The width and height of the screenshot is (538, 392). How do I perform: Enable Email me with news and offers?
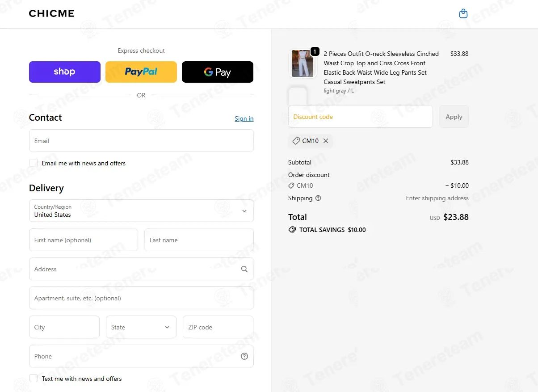click(34, 163)
